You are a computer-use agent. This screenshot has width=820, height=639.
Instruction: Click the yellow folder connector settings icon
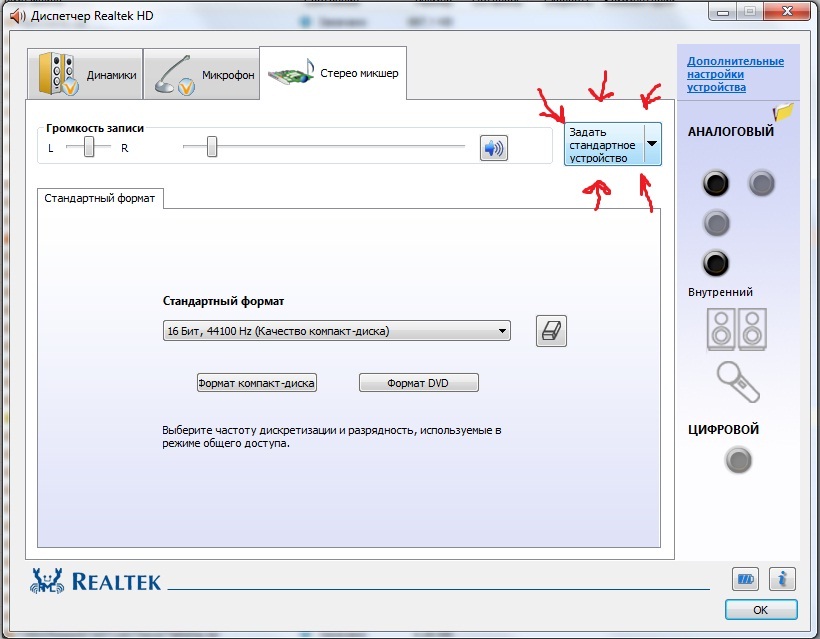(783, 111)
